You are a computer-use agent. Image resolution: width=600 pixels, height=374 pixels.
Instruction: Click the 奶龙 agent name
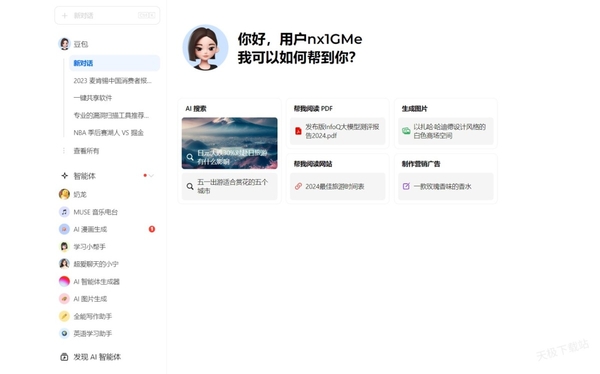[x=80, y=194]
